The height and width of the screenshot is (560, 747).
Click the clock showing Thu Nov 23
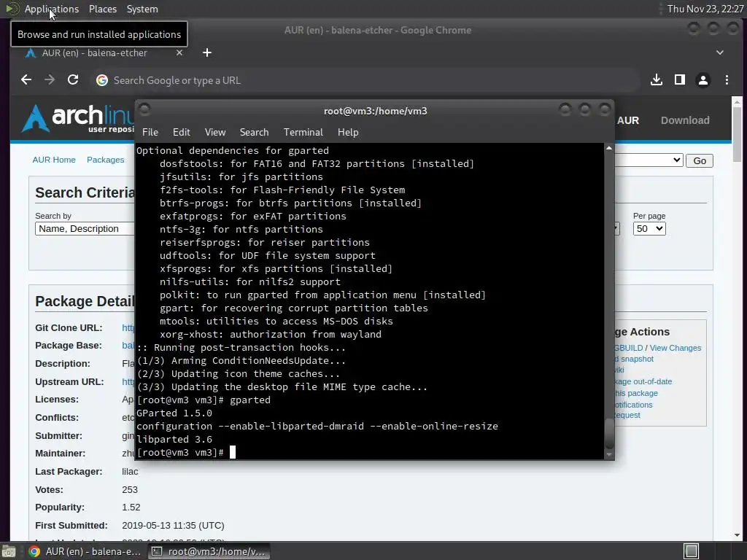pyautogui.click(x=705, y=9)
